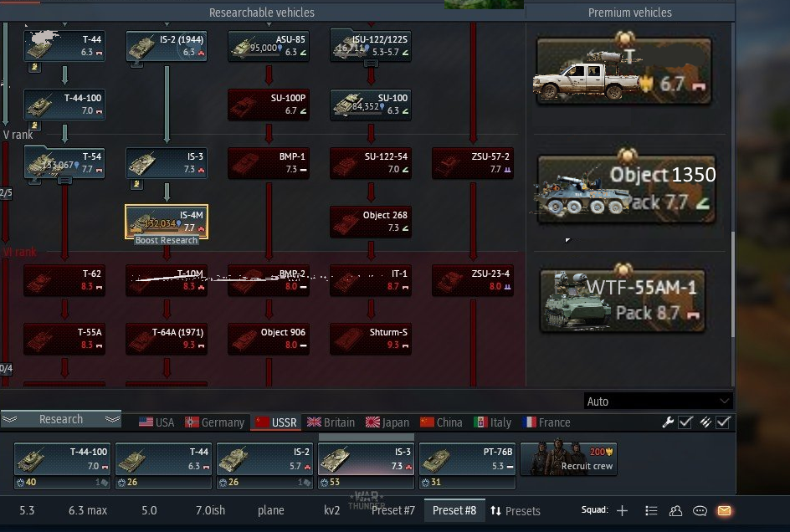Switch to the 5.3 preset
790x532 pixels.
pos(27,510)
